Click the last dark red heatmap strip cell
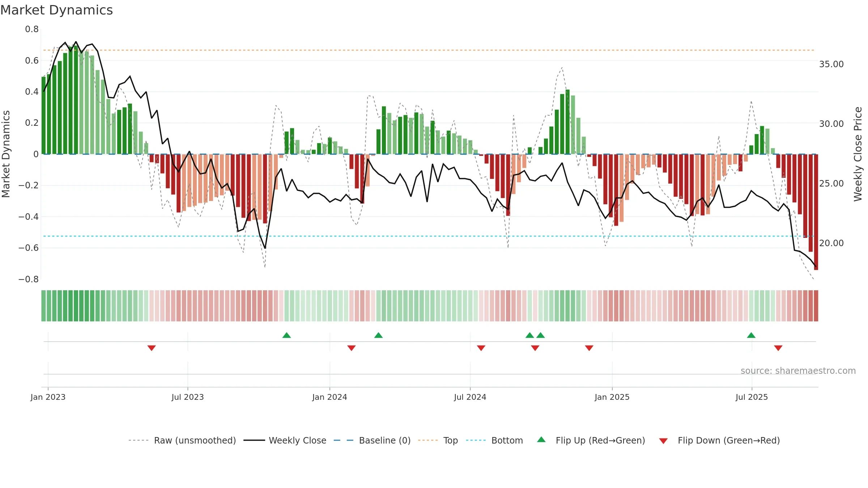Screen dimensions: 868x488 816,306
